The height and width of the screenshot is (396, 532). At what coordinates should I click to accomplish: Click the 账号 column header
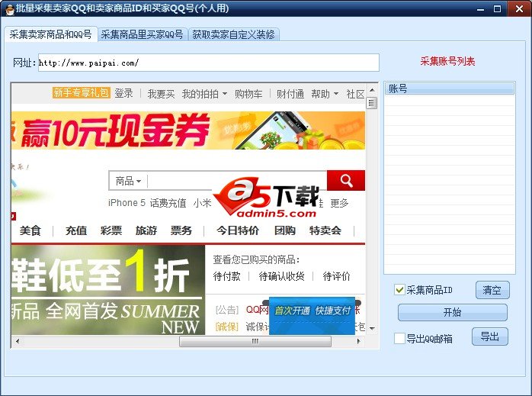tap(450, 89)
